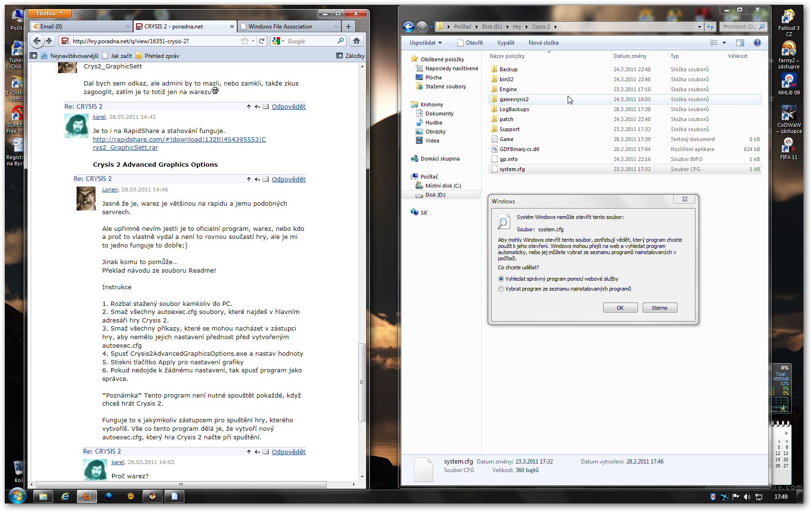This screenshot has height=512, width=812.
Task: Select Stažené soubory in the navigation pane
Action: point(445,86)
